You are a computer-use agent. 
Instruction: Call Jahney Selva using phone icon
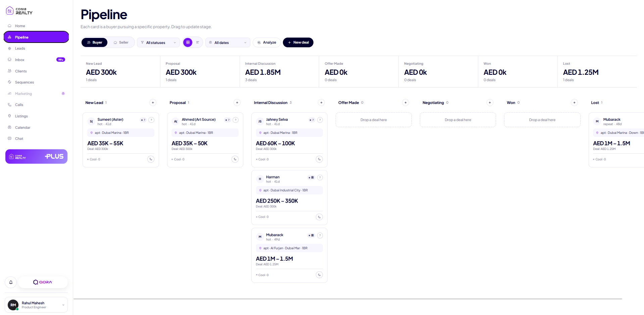pyautogui.click(x=319, y=159)
